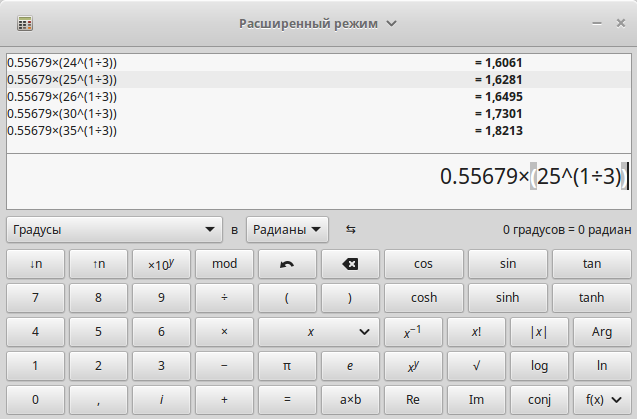Click the a×b factorize button
637x419 pixels.
click(350, 400)
